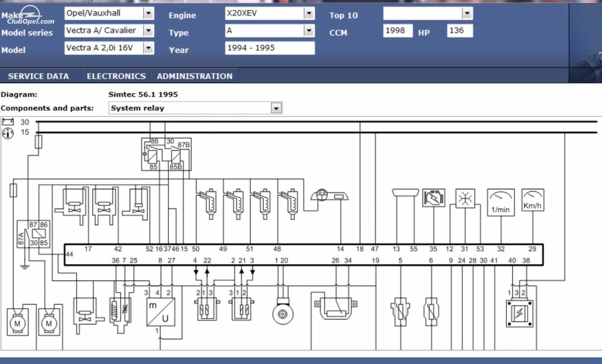This screenshot has height=364, width=602.
Task: Click the round knock sensor symbol below pin 1
Action: point(283,312)
